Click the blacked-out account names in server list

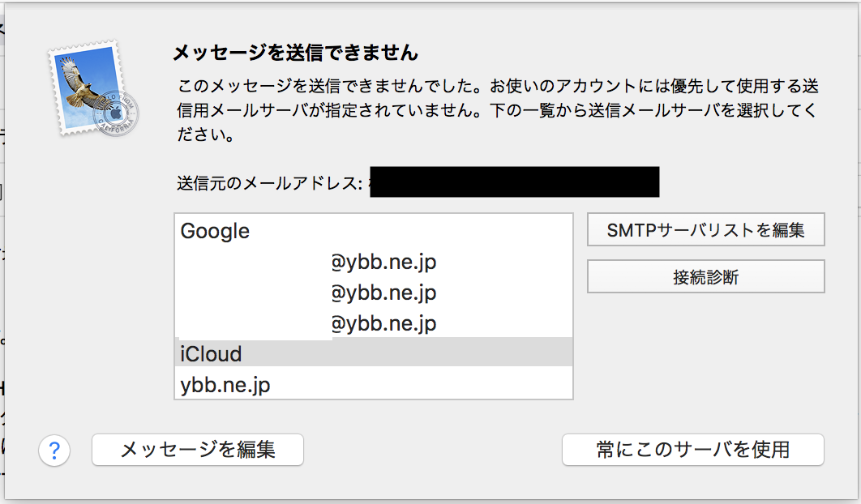point(255,293)
